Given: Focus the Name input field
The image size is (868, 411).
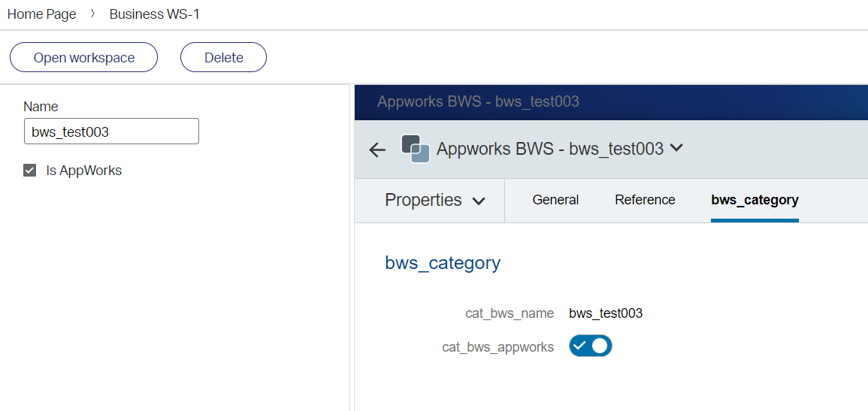Looking at the screenshot, I should [111, 131].
